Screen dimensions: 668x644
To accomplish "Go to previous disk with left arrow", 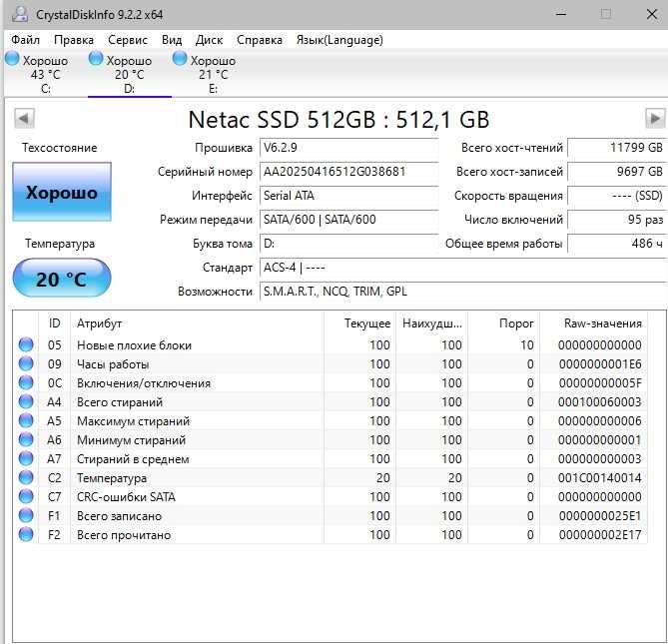I will [24, 119].
